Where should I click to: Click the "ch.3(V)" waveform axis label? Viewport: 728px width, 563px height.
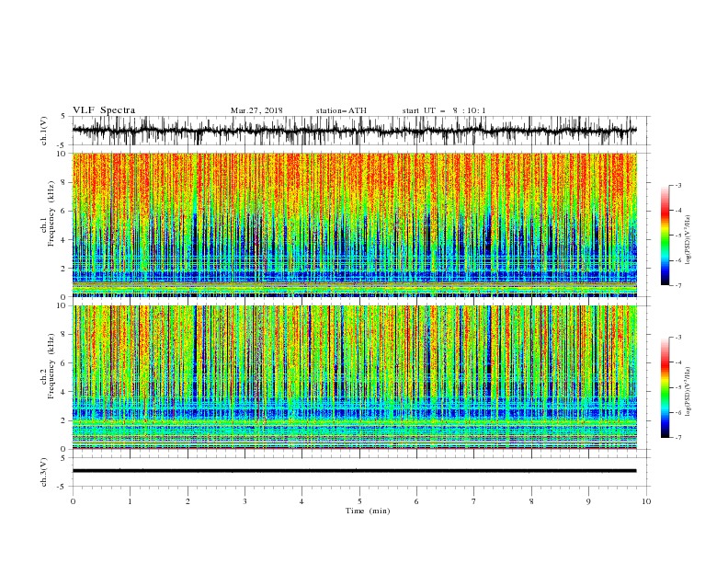pos(44,472)
